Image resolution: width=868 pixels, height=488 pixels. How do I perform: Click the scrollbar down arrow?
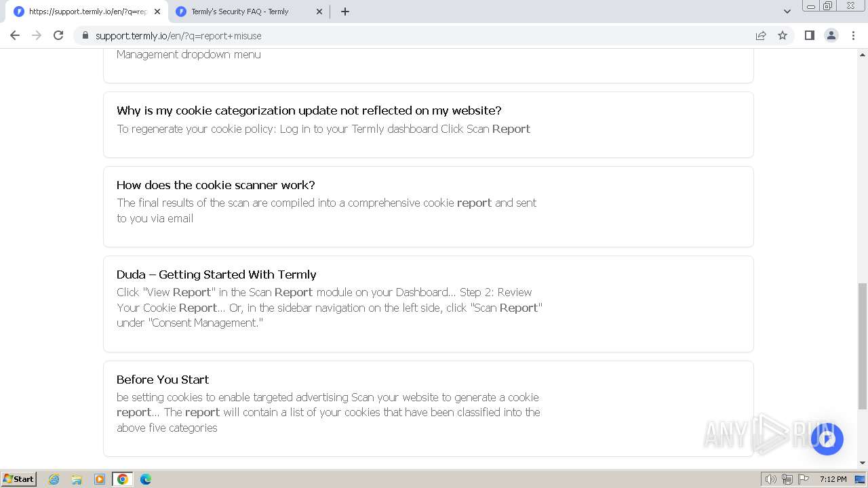tap(863, 463)
